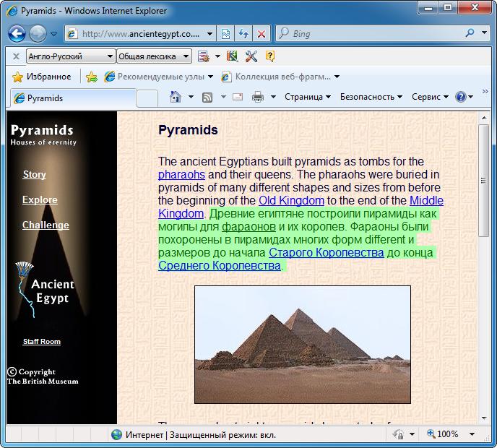The image size is (497, 448).
Task: Open the Сервис menu
Action: 430,97
